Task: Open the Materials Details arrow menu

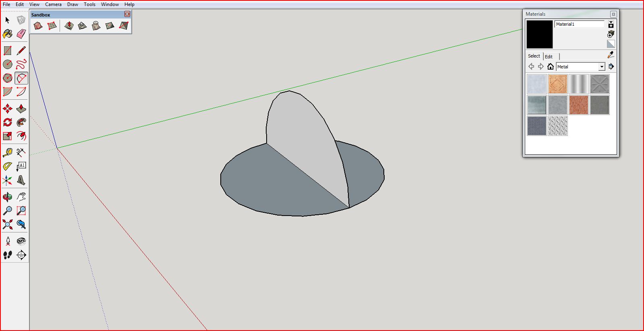Action: point(611,66)
